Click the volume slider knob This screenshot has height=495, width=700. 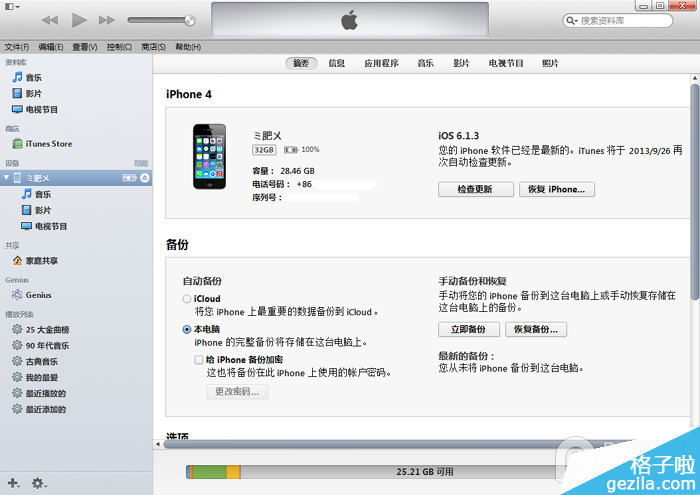click(190, 20)
